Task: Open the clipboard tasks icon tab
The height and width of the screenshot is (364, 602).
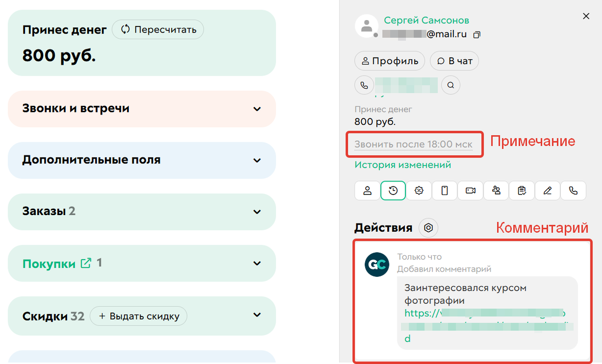Action: 522,191
